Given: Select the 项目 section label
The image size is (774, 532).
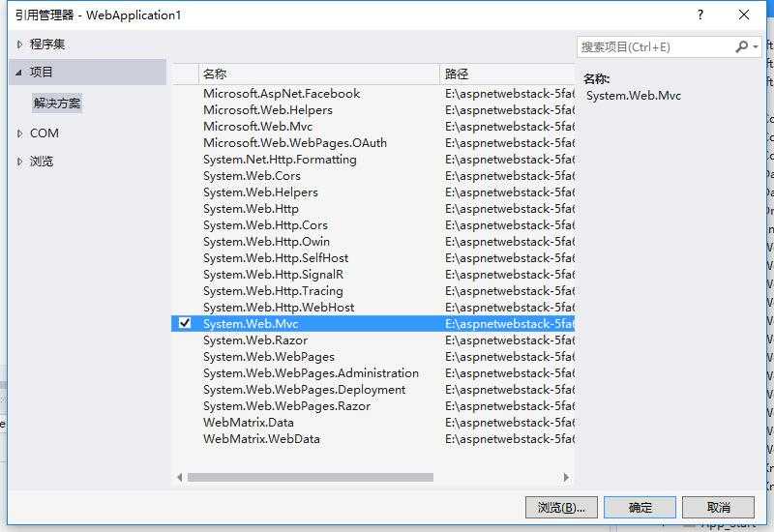Looking at the screenshot, I should 41,72.
